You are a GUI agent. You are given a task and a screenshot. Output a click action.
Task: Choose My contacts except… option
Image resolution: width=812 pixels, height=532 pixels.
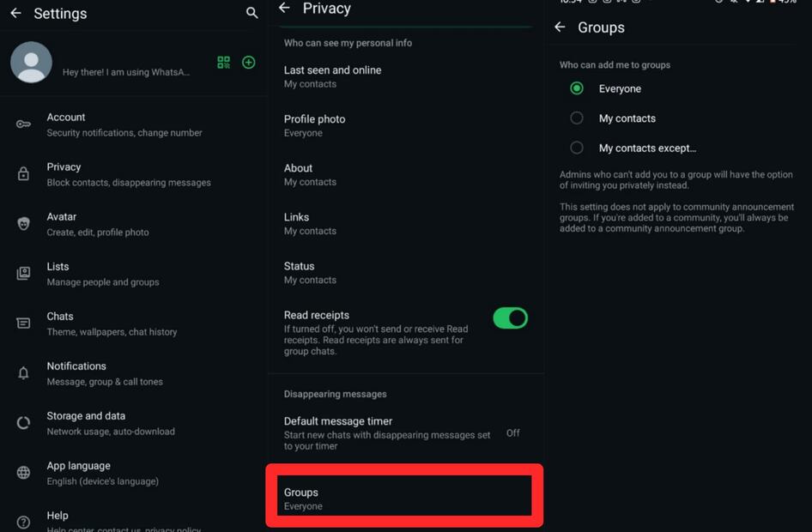577,148
